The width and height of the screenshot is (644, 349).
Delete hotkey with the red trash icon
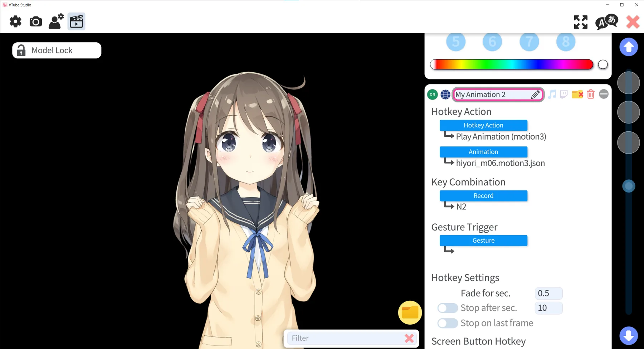pyautogui.click(x=591, y=94)
